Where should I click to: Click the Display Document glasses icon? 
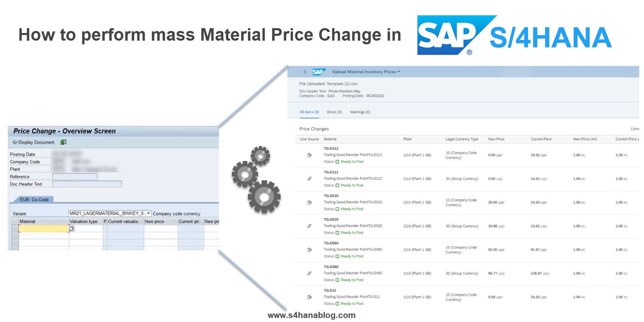(x=15, y=142)
